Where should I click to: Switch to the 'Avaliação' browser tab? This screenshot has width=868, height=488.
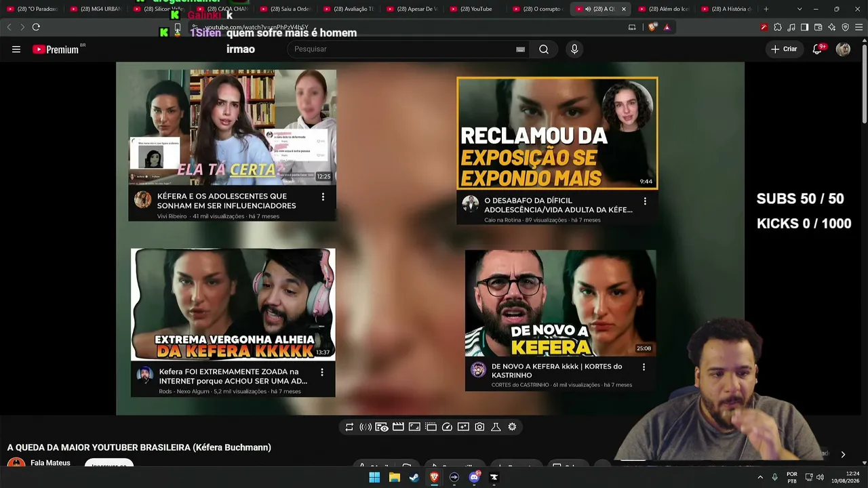349,9
